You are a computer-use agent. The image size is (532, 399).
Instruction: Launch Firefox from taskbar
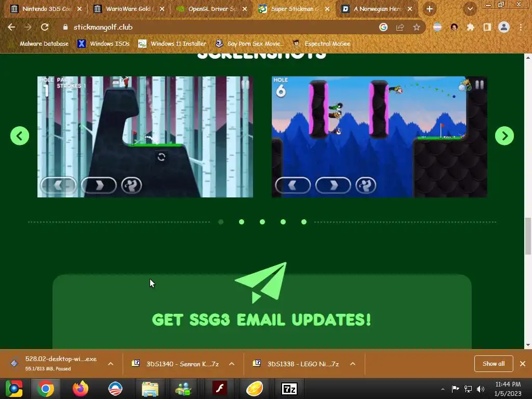point(81,389)
